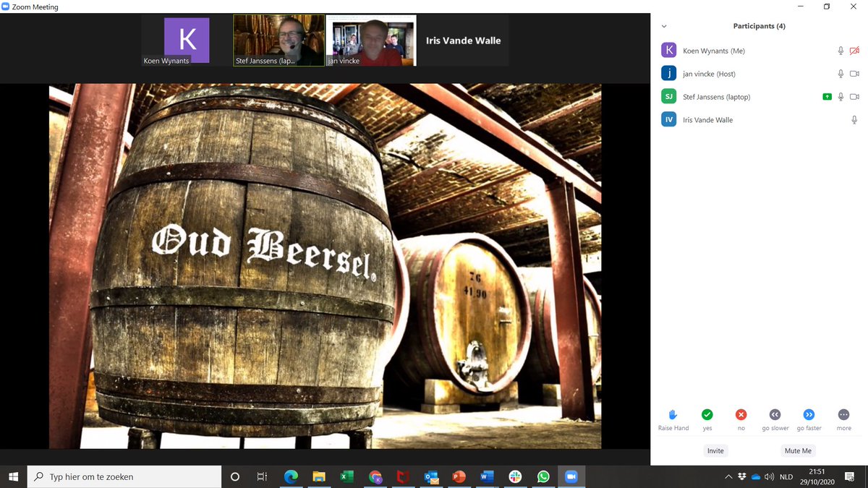Select Koen Wynants' video tile
The height and width of the screenshot is (488, 868).
click(x=187, y=40)
